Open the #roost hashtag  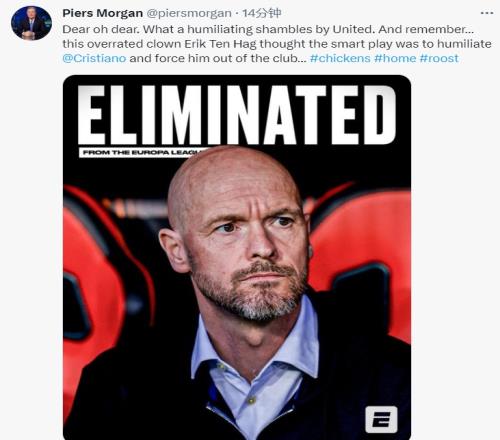point(439,58)
